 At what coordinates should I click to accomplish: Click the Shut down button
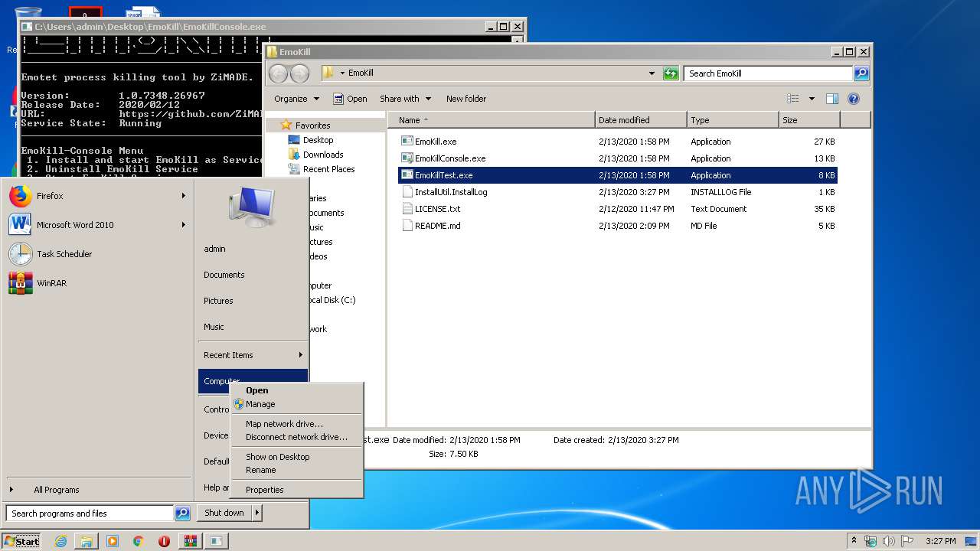[224, 513]
